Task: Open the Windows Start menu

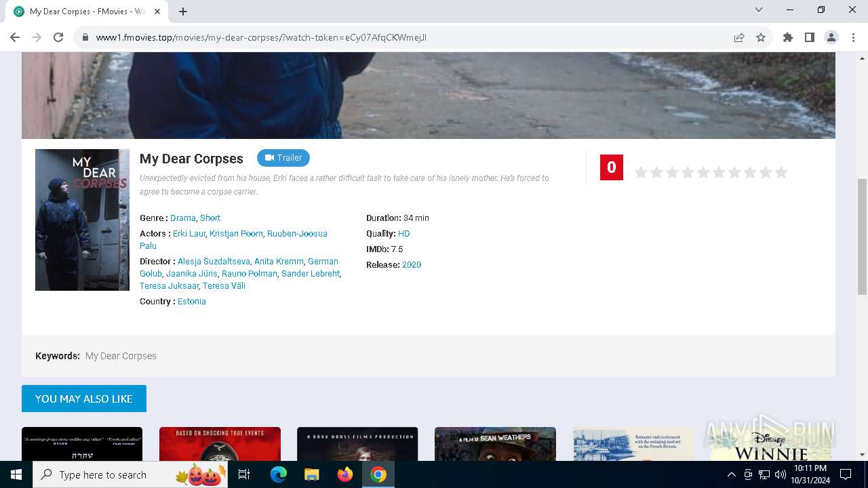Action: click(16, 474)
